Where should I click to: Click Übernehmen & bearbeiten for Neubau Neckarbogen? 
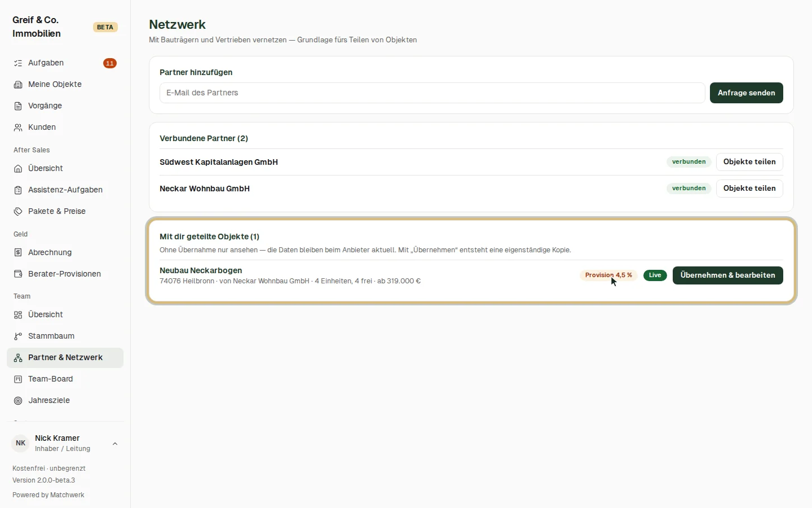(x=727, y=275)
